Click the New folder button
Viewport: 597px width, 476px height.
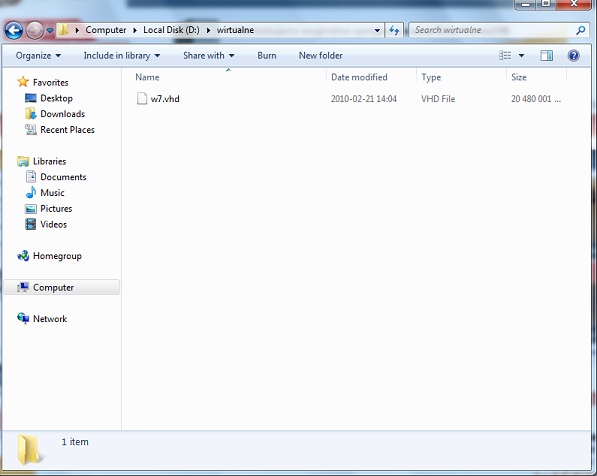pos(321,56)
